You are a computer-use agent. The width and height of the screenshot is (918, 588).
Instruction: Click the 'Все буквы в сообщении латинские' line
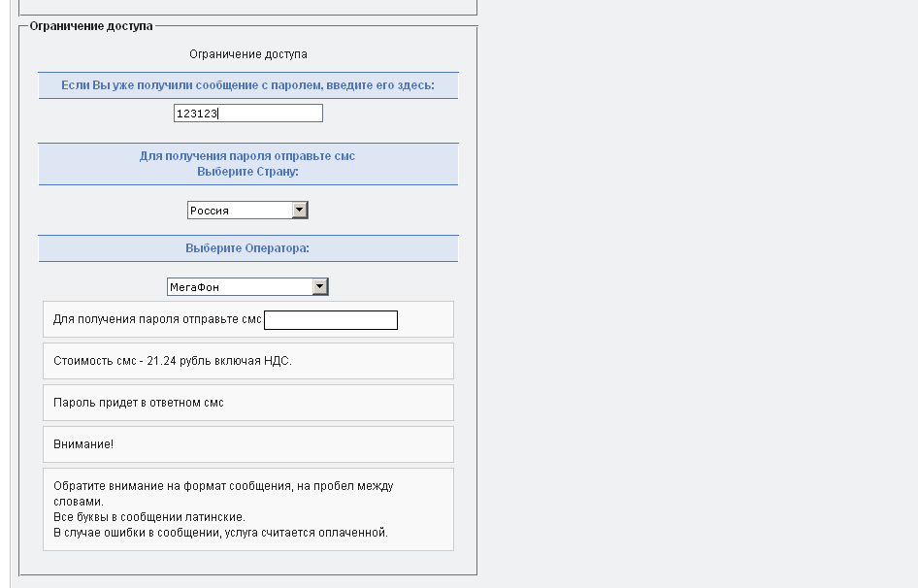coord(148,517)
